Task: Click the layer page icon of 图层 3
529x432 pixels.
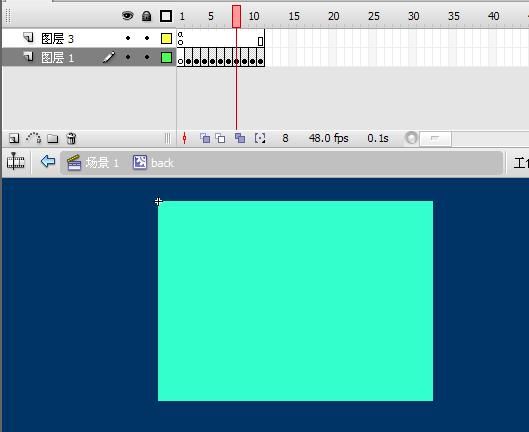Action: click(28, 37)
